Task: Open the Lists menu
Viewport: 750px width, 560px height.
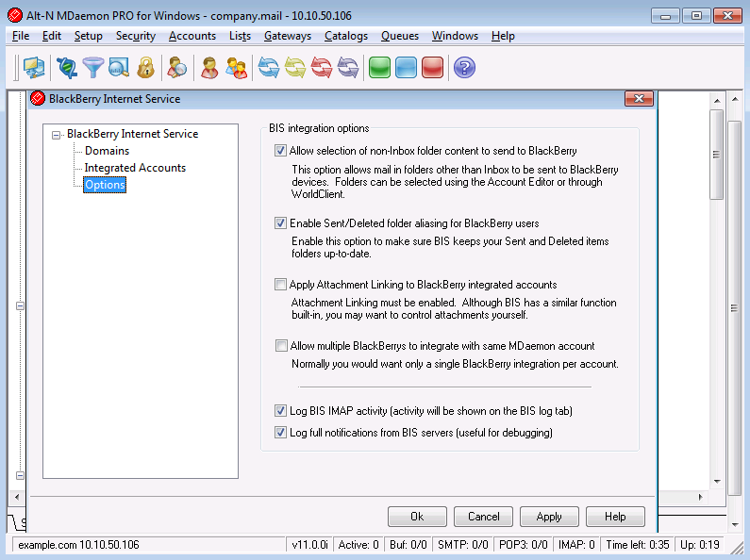Action: point(241,36)
